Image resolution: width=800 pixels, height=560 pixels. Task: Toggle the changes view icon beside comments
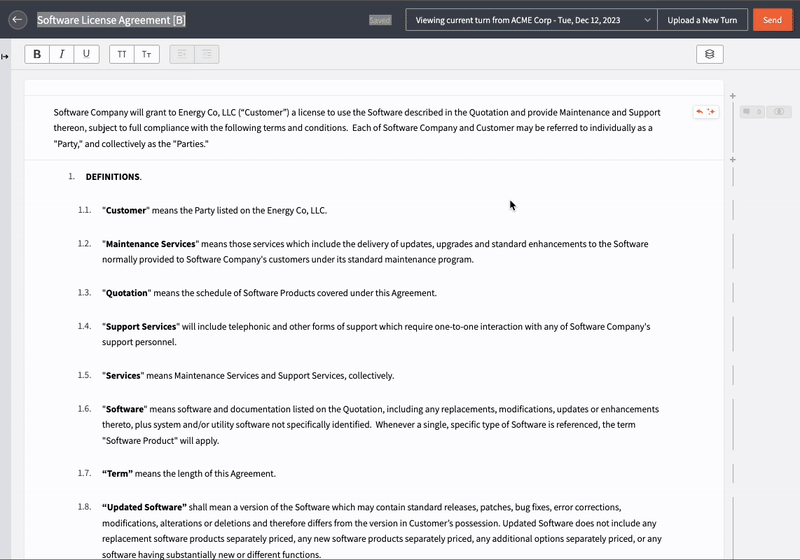(779, 112)
